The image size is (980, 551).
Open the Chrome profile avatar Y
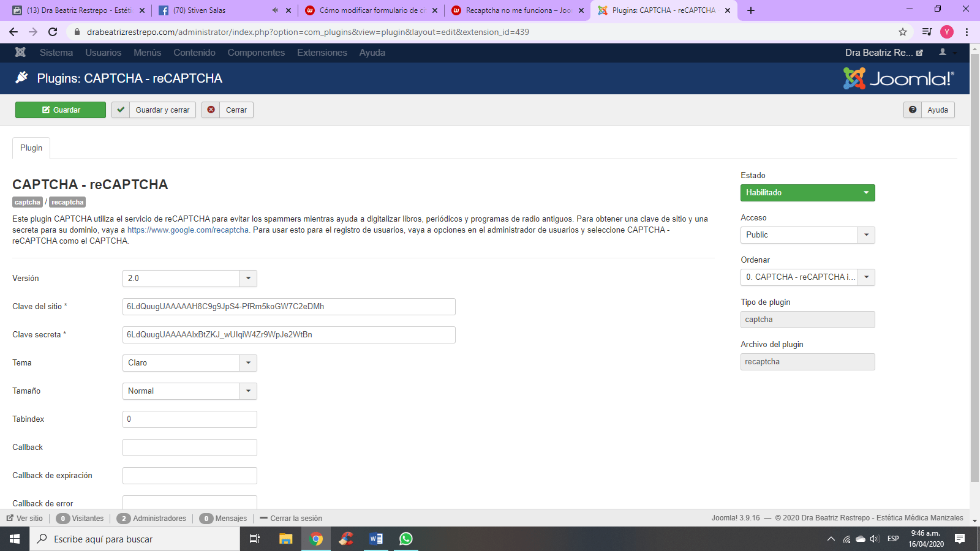tap(947, 32)
